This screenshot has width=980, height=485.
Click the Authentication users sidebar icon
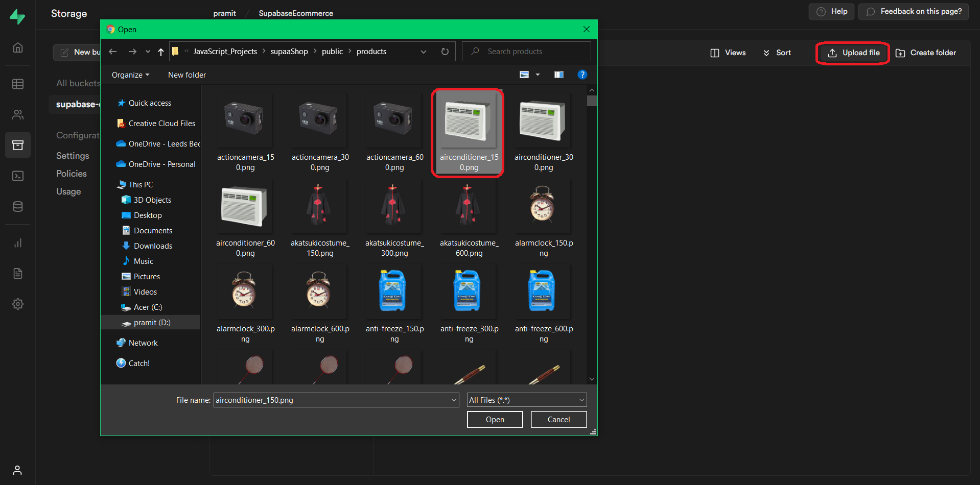point(18,115)
